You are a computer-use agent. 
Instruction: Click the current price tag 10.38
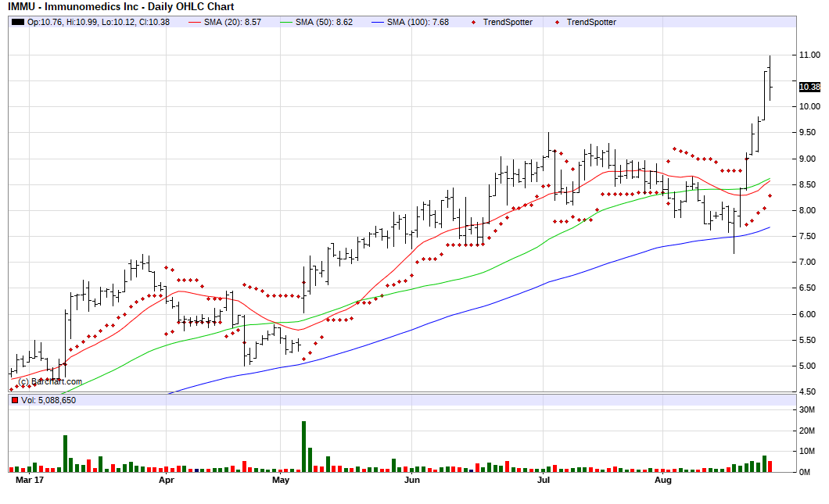[x=809, y=87]
